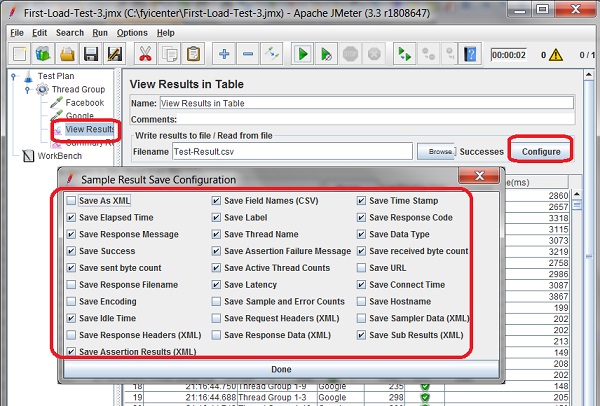Click Thread Group 1-3 cell

pos(277,397)
